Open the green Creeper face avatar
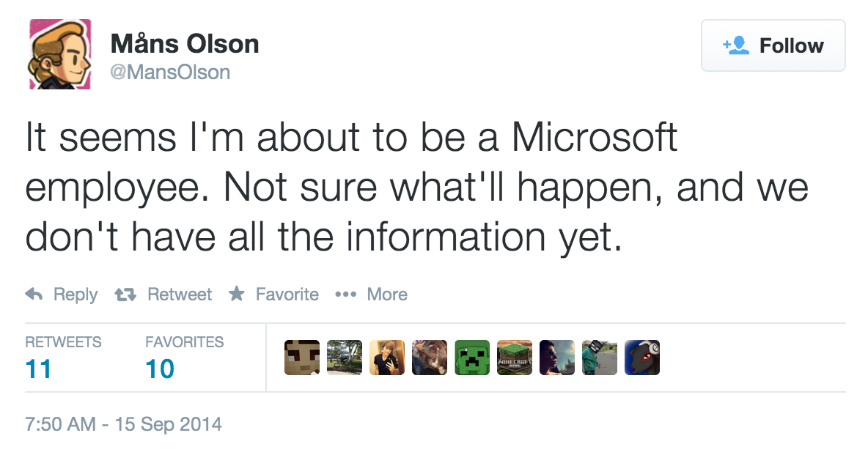Screen dimensions: 868x463 tap(472, 358)
